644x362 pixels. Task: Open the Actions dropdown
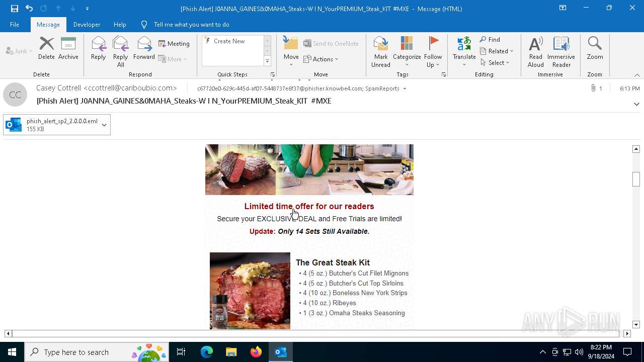(x=321, y=59)
